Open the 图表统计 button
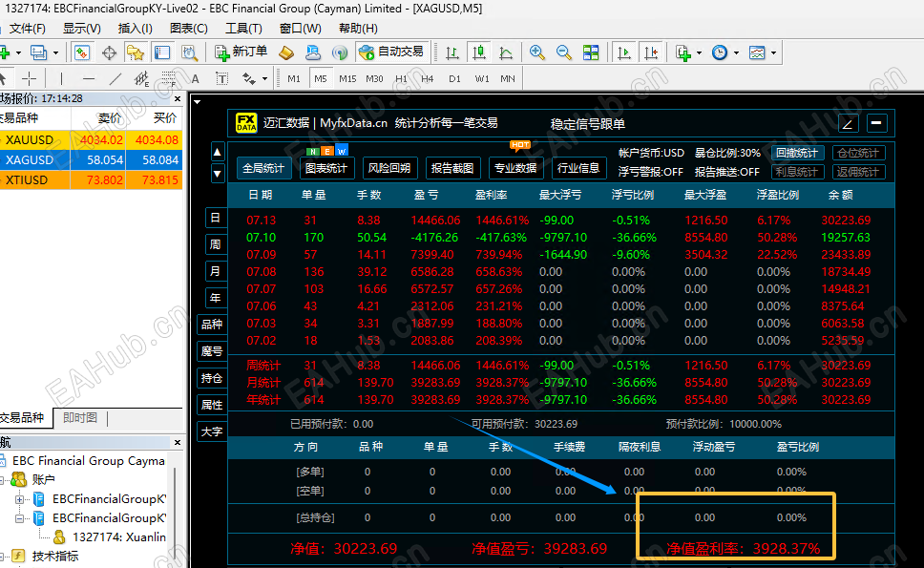Viewport: 924px width, 568px height. [x=326, y=169]
